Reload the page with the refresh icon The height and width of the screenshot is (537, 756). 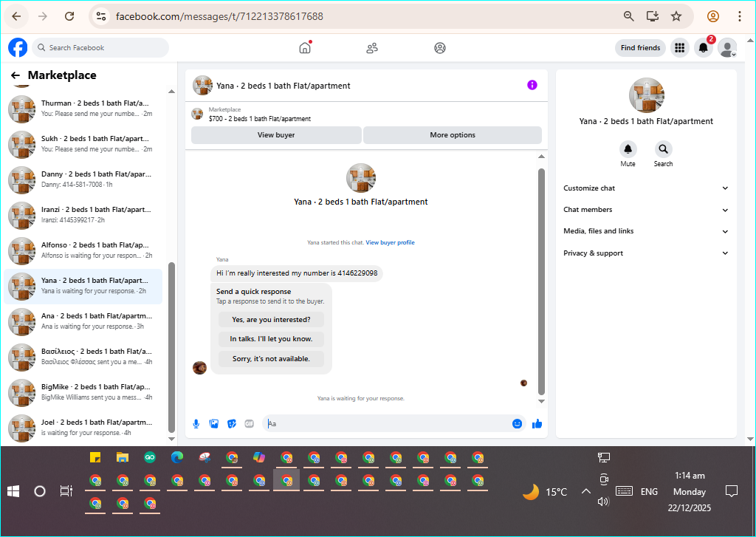tap(69, 16)
